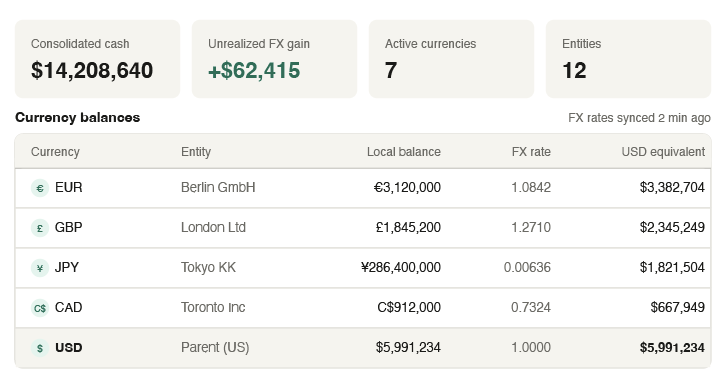
Task: Select the Parent (US) total row
Action: (363, 348)
